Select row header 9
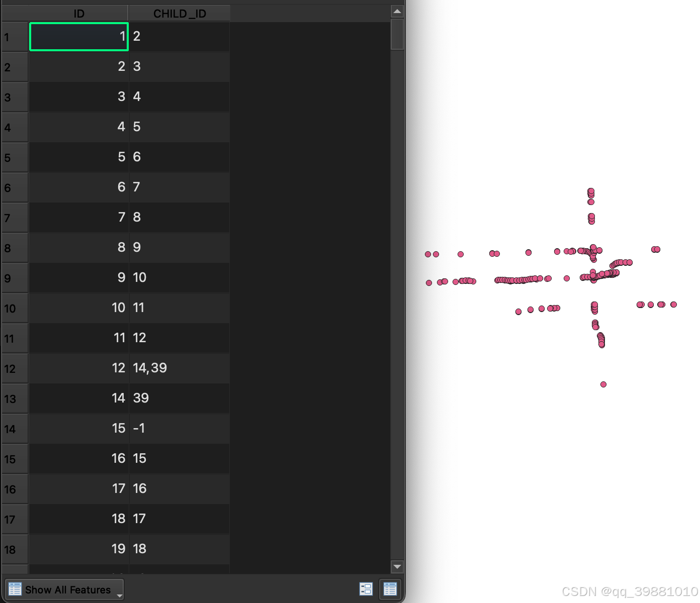 coord(15,278)
